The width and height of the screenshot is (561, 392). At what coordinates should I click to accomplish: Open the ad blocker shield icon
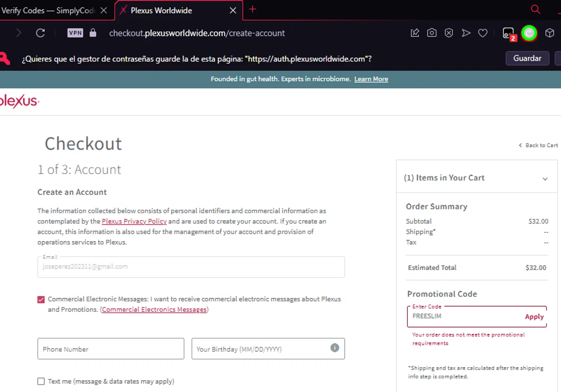(449, 33)
